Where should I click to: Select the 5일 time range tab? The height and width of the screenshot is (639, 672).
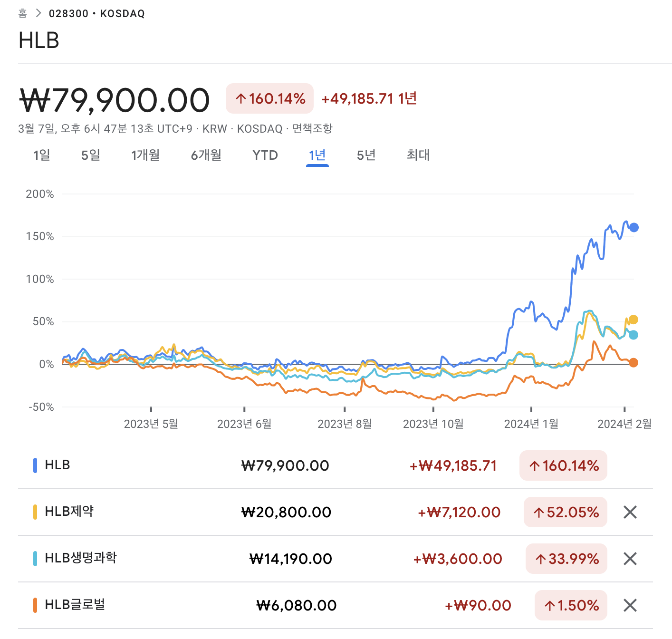pos(90,155)
